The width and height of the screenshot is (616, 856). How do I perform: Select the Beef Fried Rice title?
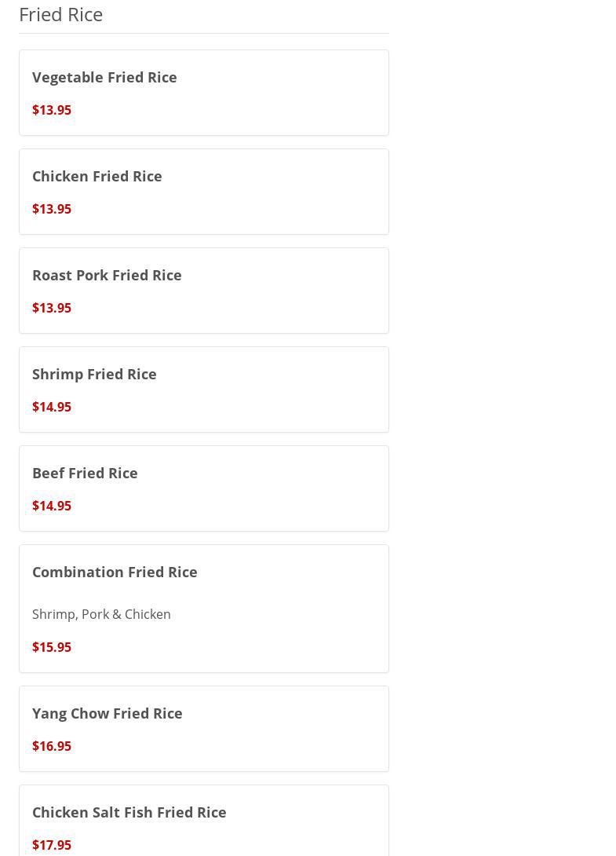85,473
